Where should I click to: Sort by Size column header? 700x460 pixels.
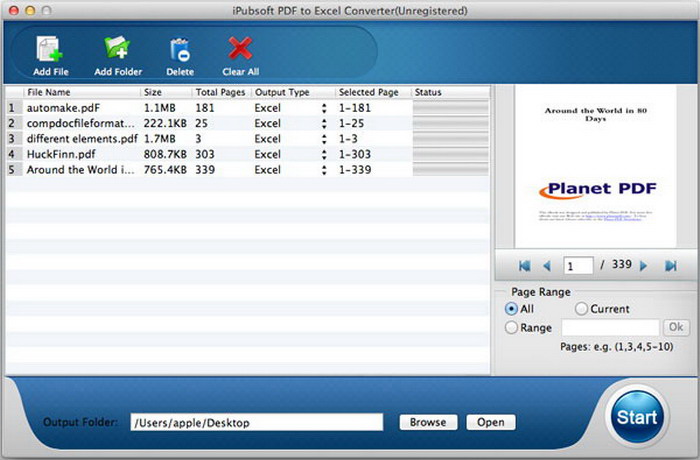[166, 92]
